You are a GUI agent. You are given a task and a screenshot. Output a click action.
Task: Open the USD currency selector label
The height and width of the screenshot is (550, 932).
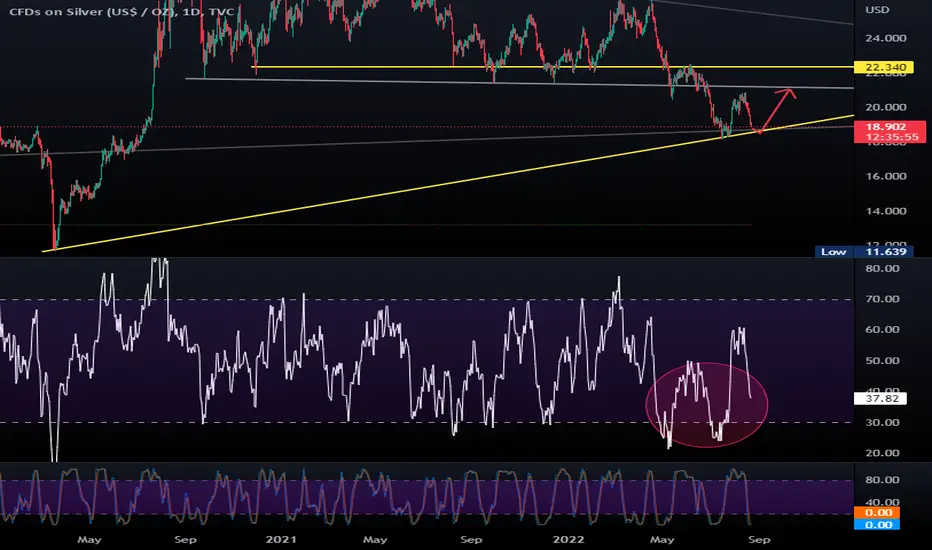click(x=877, y=10)
